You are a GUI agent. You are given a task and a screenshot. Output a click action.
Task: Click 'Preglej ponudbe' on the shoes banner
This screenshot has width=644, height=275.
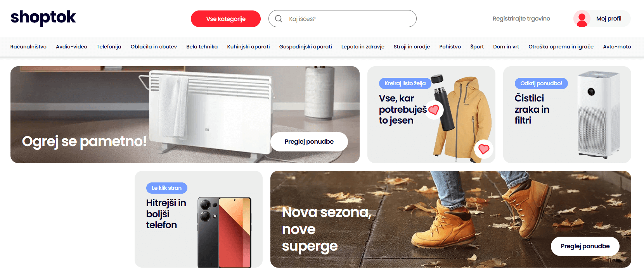coord(585,246)
